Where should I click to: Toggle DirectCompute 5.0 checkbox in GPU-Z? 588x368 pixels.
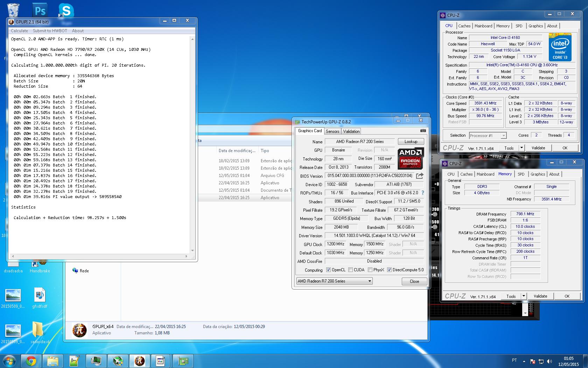(389, 270)
